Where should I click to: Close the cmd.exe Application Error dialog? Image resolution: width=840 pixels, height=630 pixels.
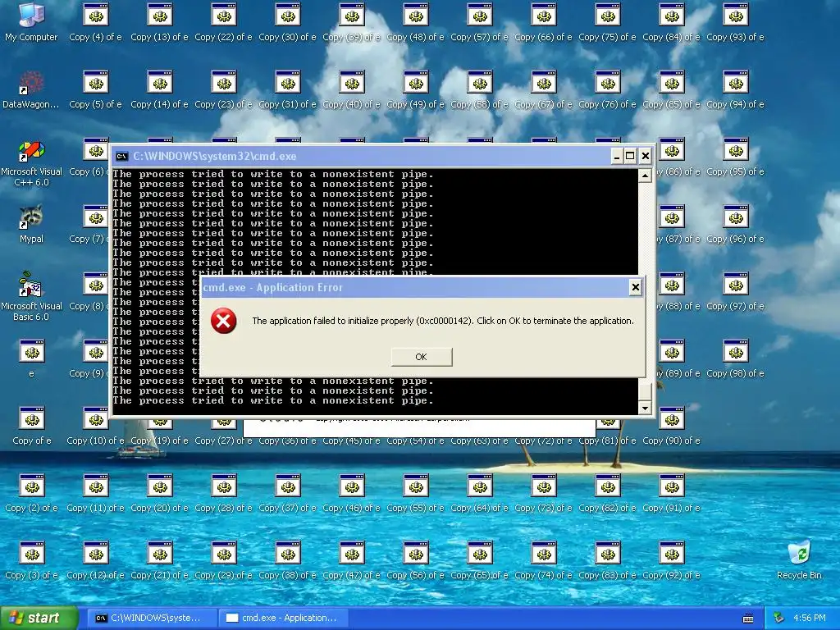point(636,287)
